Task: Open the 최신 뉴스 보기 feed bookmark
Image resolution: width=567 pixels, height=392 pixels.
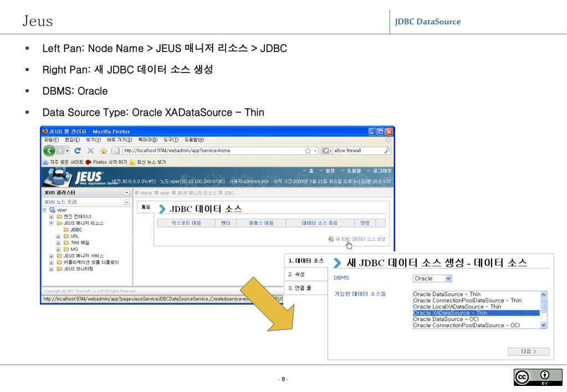Action: point(147,162)
